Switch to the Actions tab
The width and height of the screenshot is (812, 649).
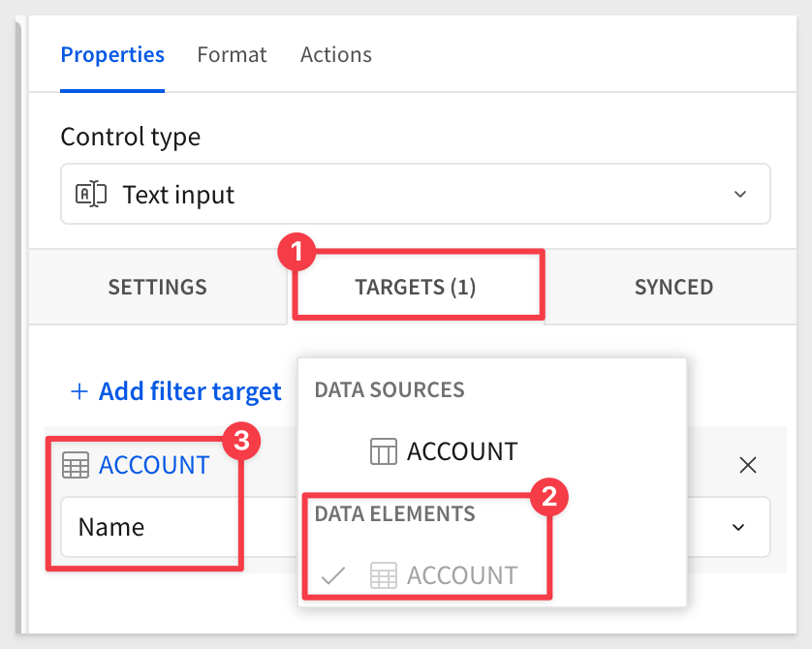[x=336, y=55]
